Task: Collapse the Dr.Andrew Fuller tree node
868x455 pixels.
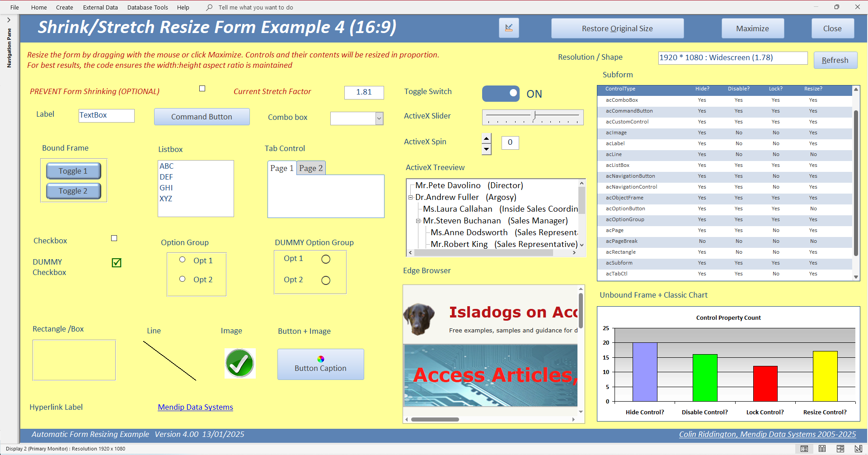Action: [410, 197]
